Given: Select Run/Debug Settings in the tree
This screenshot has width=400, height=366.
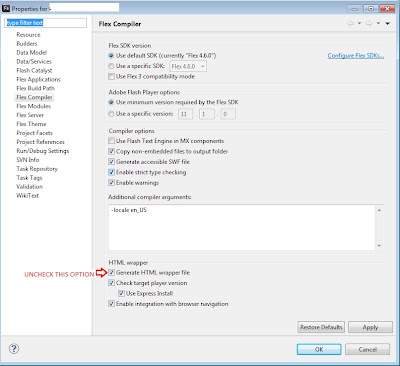Looking at the screenshot, I should [x=43, y=151].
